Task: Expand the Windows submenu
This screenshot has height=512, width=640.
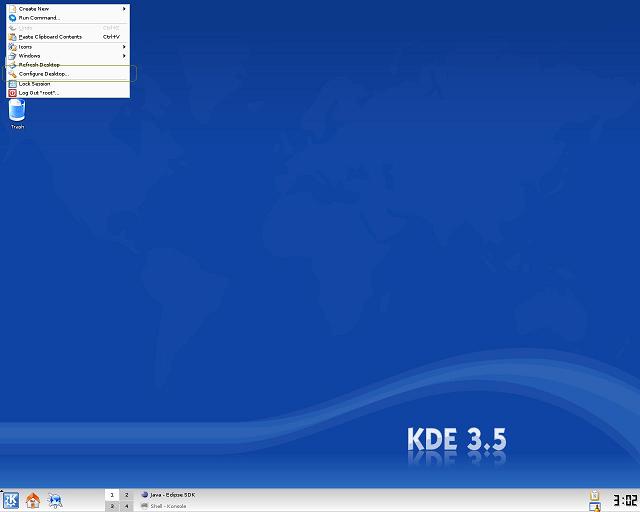Action: click(68, 56)
